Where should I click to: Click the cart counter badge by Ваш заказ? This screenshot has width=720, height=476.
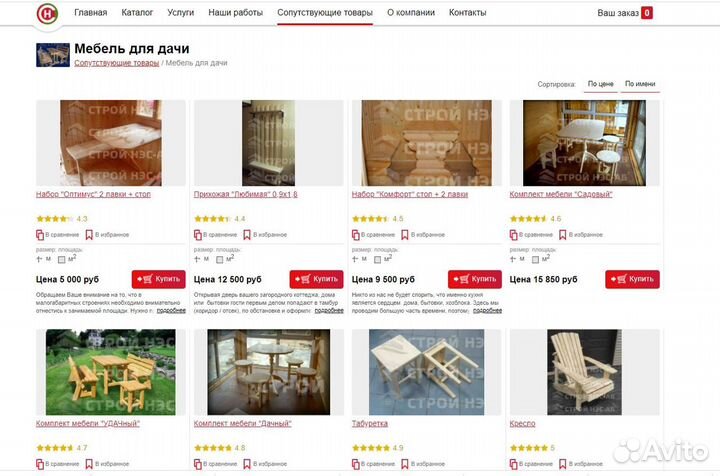click(647, 13)
